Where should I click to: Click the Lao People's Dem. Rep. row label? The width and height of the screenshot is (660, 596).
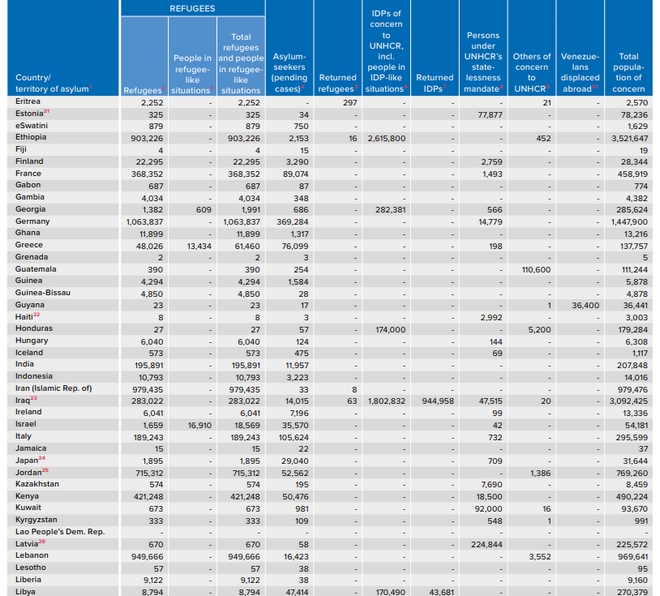click(x=59, y=532)
